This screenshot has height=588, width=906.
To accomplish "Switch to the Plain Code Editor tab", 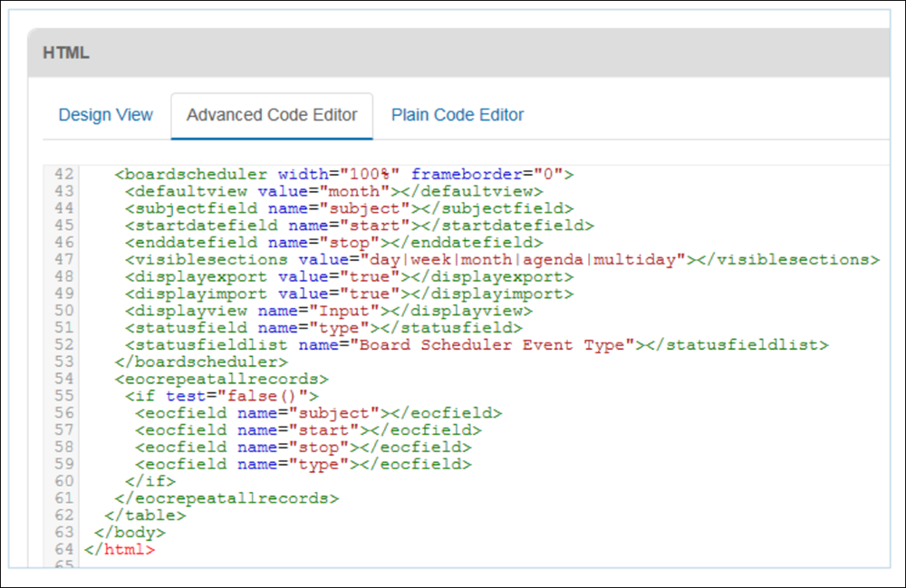I will click(457, 115).
